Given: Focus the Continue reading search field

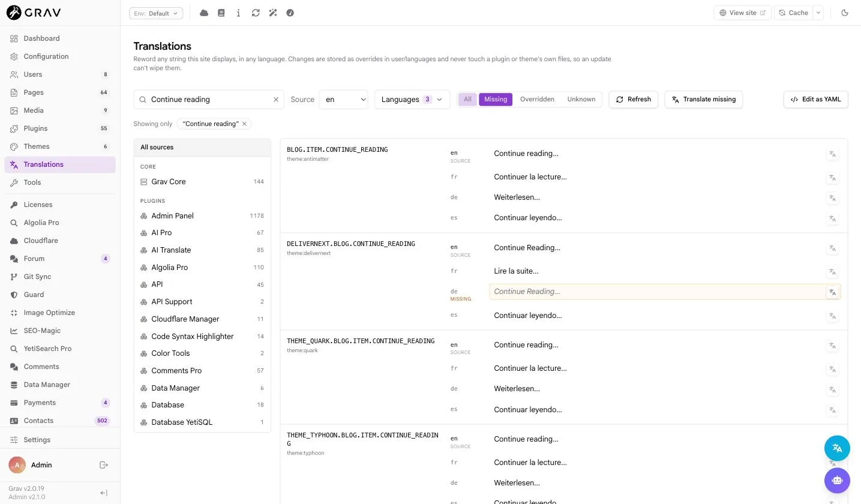Looking at the screenshot, I should click(209, 100).
